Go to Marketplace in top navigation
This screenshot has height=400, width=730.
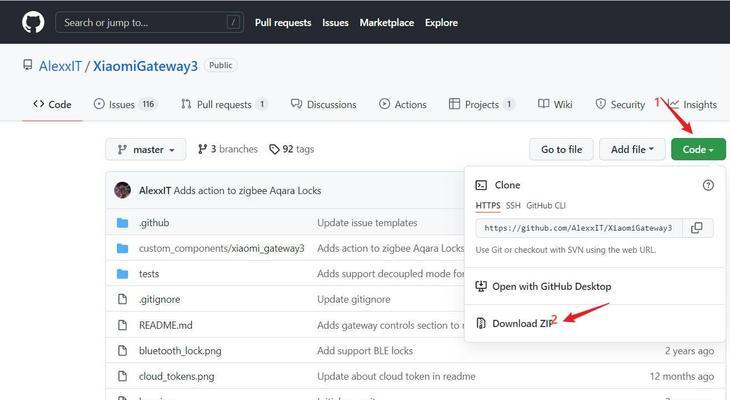(x=386, y=22)
